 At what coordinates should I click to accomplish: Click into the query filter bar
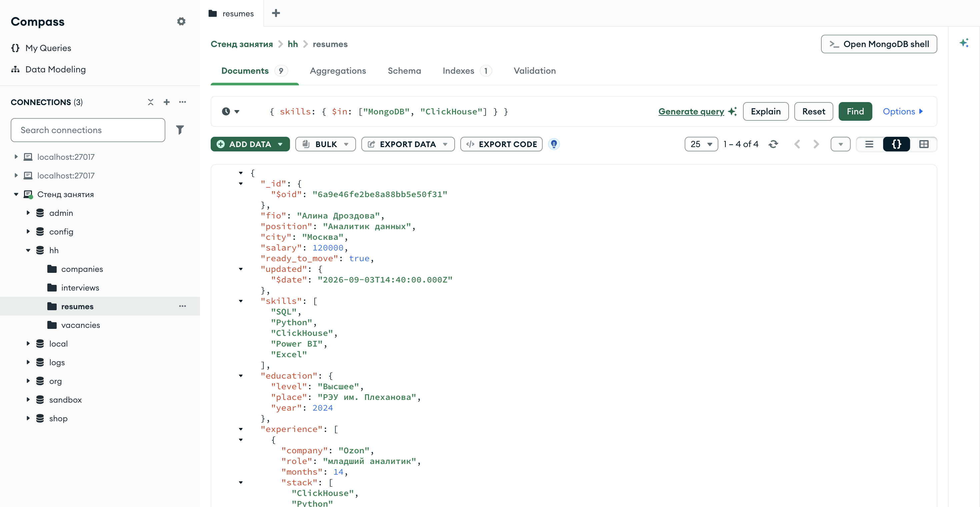(x=449, y=111)
